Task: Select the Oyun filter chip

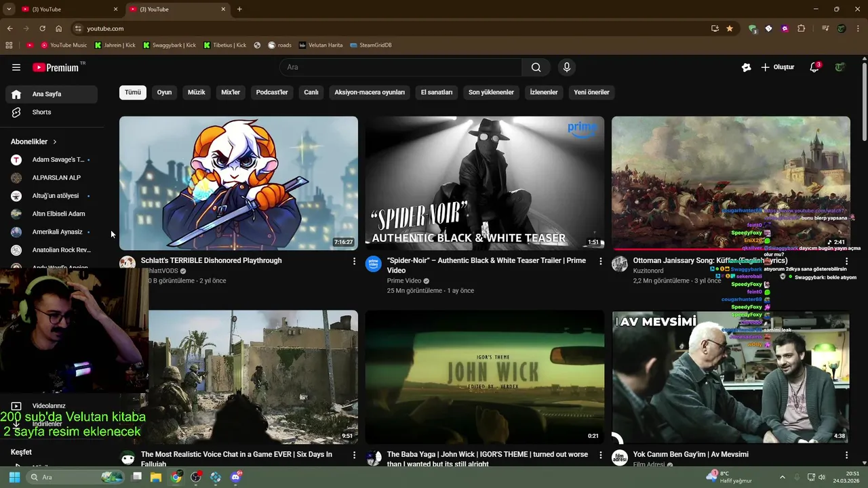Action: click(165, 92)
